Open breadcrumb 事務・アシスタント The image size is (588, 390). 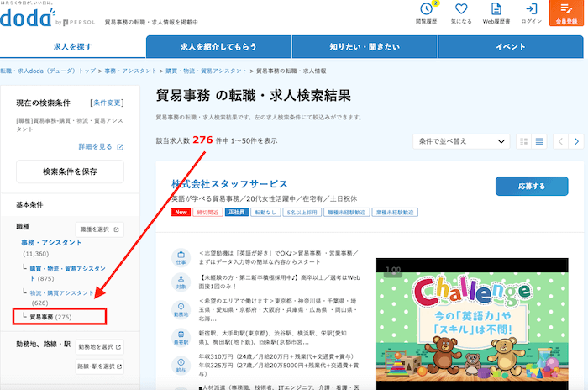pos(130,71)
